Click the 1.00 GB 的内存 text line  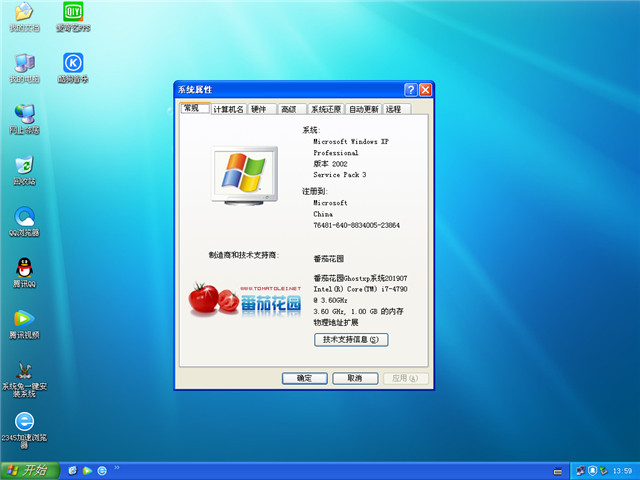tap(358, 311)
